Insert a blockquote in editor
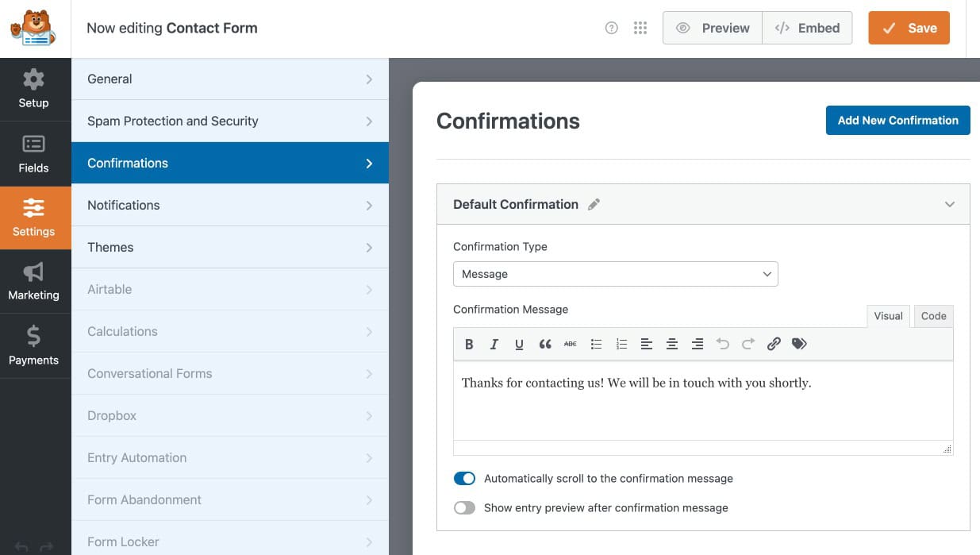 click(545, 344)
